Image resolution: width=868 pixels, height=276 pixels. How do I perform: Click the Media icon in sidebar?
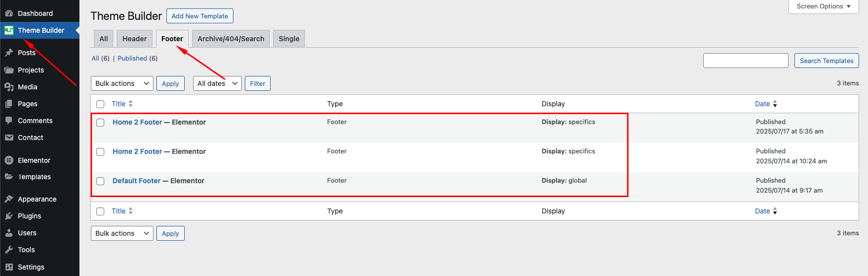click(x=9, y=87)
